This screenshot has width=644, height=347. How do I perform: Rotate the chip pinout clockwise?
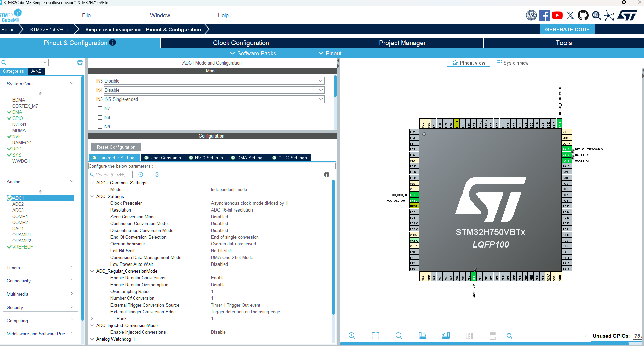point(422,336)
